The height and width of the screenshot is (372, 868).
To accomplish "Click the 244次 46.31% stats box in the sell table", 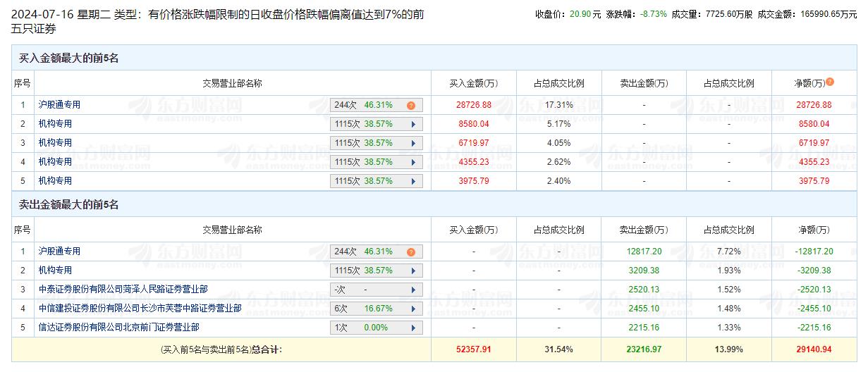I will [x=377, y=252].
